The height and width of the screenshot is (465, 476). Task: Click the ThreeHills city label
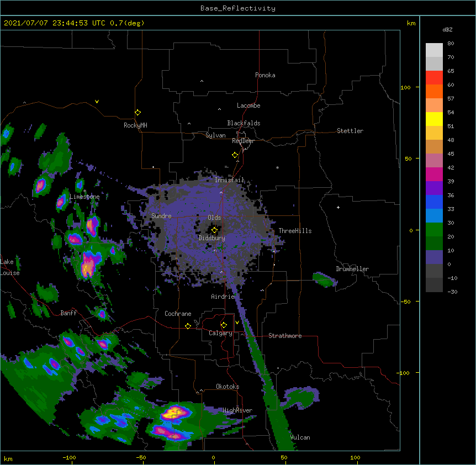coord(295,231)
